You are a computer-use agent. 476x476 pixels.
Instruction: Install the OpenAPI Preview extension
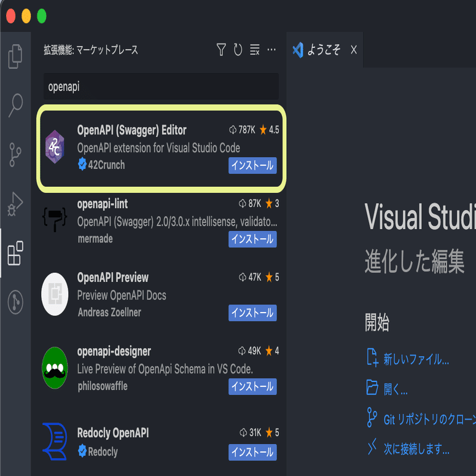click(x=252, y=313)
